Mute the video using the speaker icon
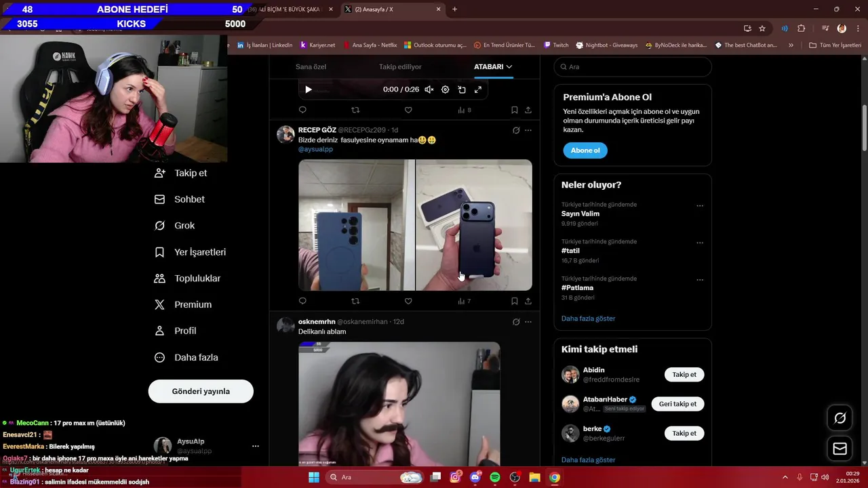 click(x=429, y=89)
